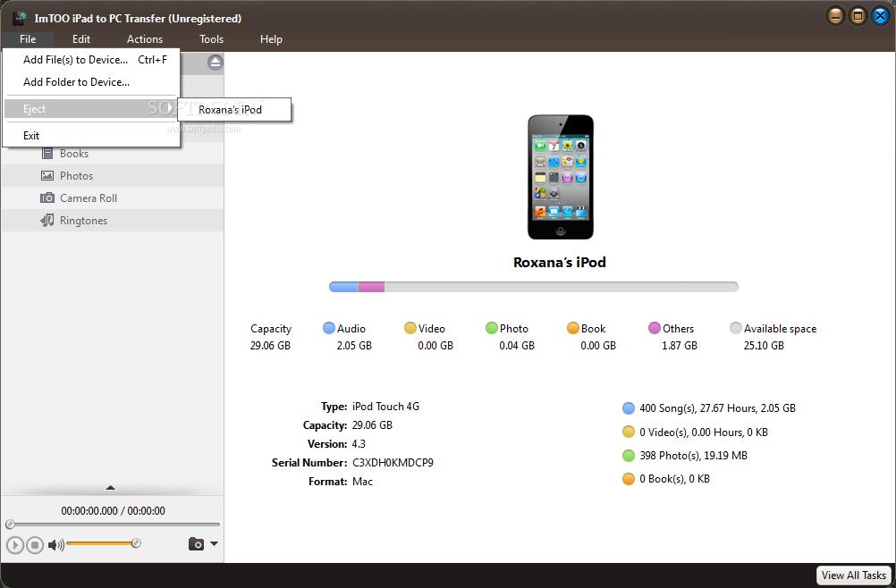
Task: Click the View All Tasks button
Action: (x=854, y=575)
